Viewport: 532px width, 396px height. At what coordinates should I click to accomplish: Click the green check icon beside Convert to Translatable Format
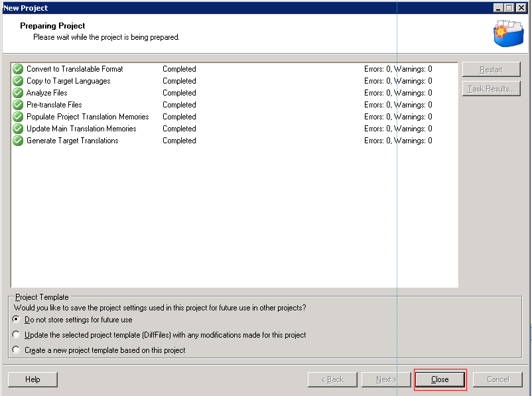[18, 69]
